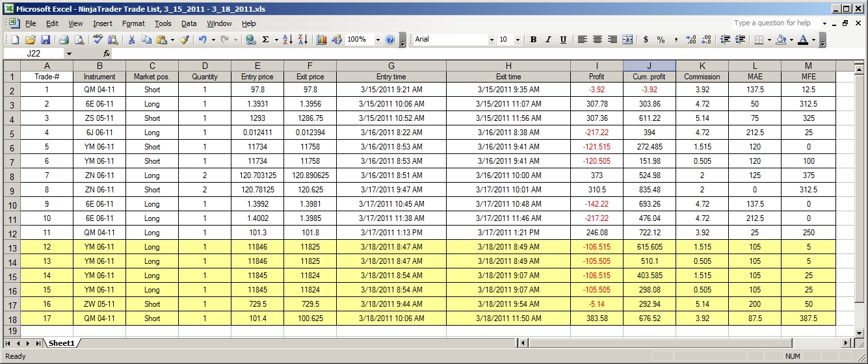
Task: Align text right
Action: [612, 40]
